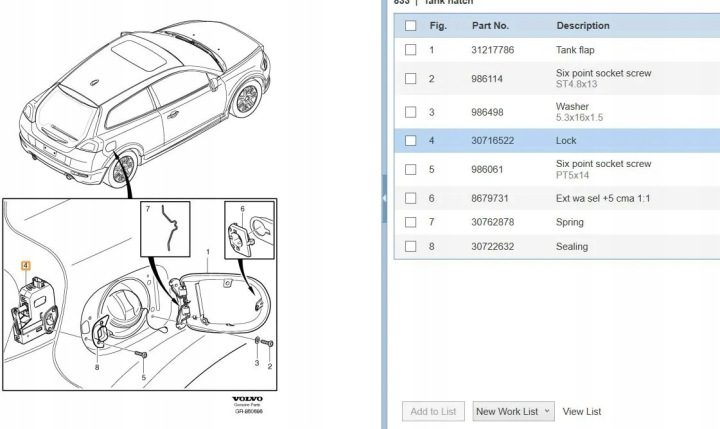The height and width of the screenshot is (429, 720).
Task: Click the Sealing description cell
Action: click(x=572, y=247)
